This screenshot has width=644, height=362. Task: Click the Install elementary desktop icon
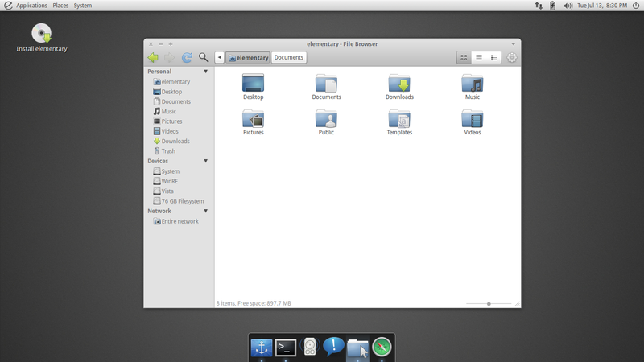coord(42,38)
